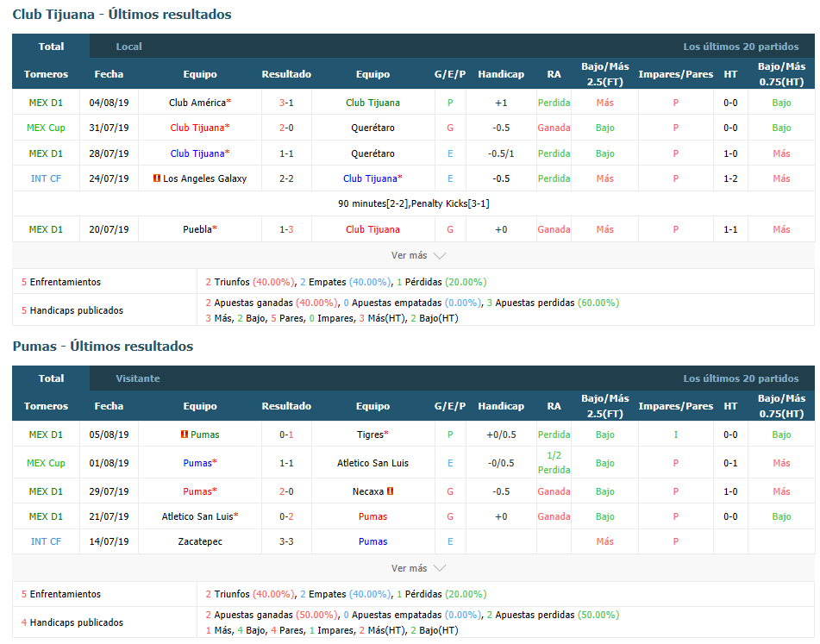The height and width of the screenshot is (644, 820).
Task: Click the 1-3 result of Puebla match
Action: pyautogui.click(x=286, y=229)
